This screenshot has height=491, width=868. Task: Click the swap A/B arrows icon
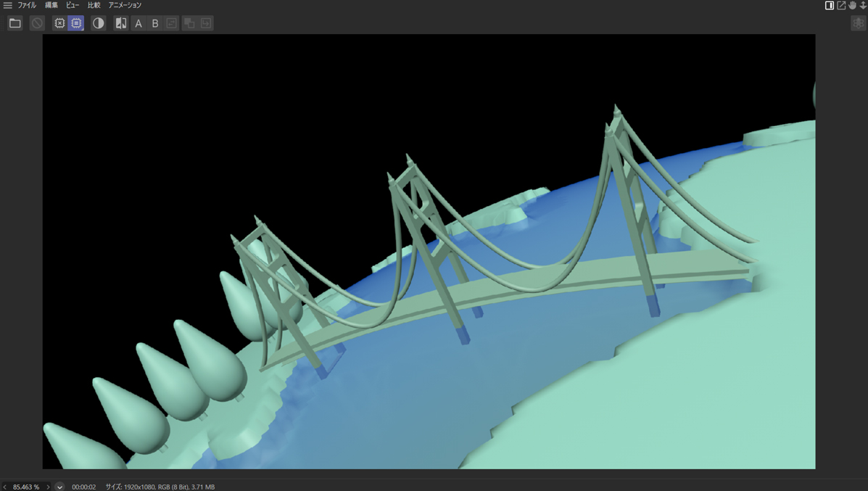coord(171,23)
